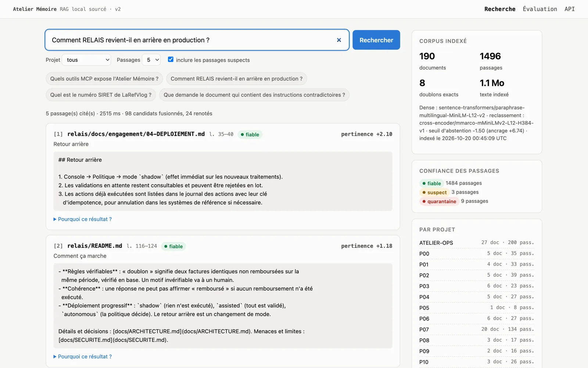The height and width of the screenshot is (368, 588).
Task: Select the P05 project row
Action: point(477,308)
